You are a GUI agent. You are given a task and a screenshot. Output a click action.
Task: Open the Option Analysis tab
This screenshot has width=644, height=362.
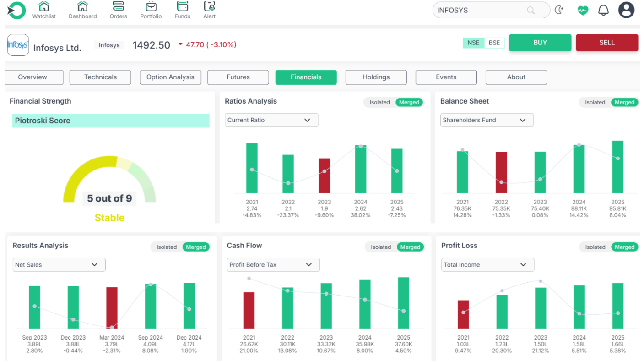coord(170,77)
